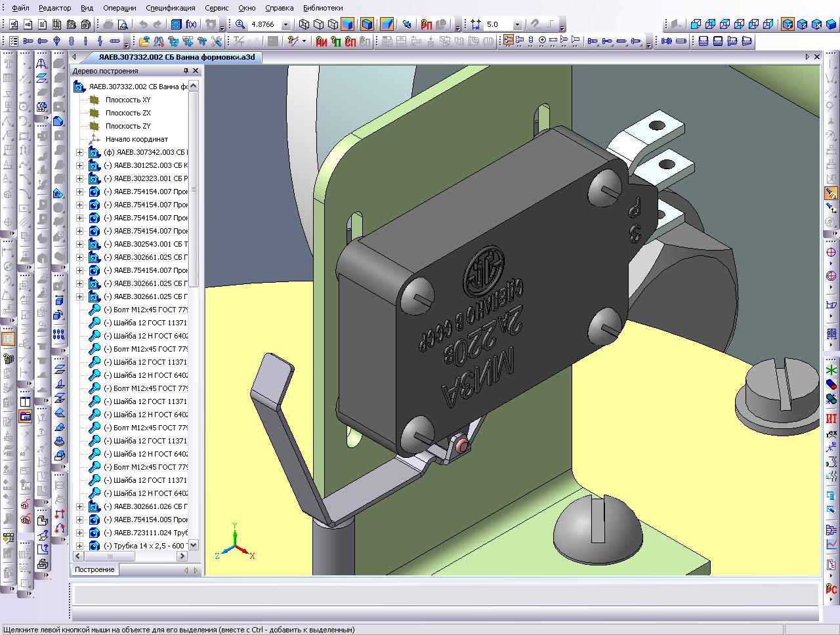
Task: Expand the ЯАЕВ.307342.003 СБ tree node
Action: (79, 152)
